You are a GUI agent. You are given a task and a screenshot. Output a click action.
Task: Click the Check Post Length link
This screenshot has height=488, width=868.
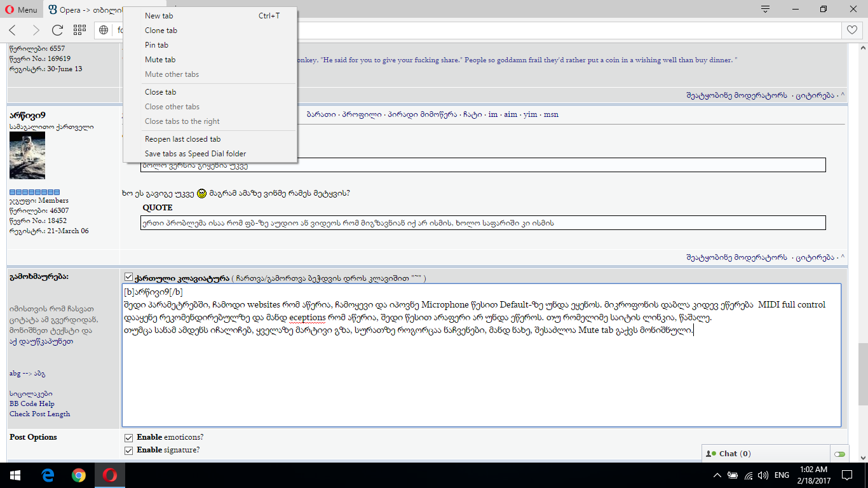point(40,414)
